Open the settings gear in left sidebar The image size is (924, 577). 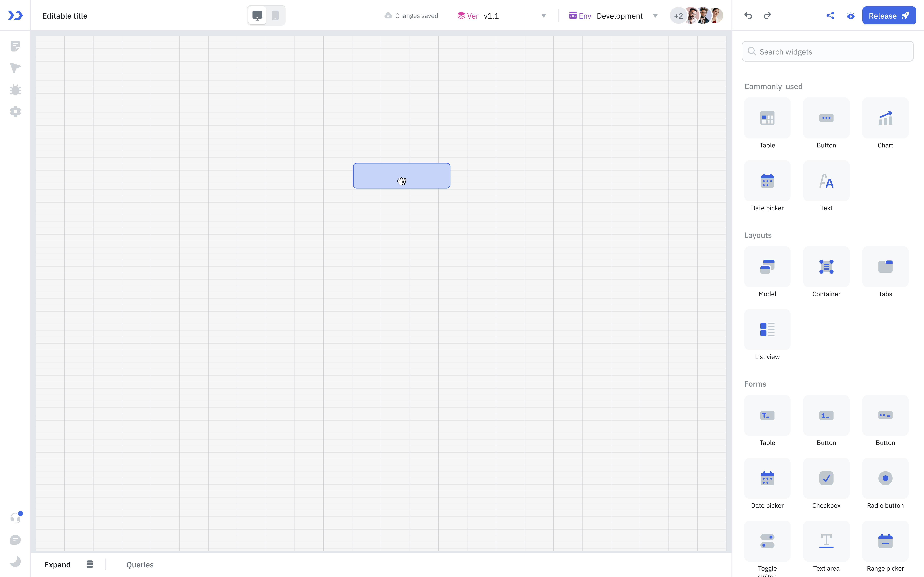click(x=15, y=112)
